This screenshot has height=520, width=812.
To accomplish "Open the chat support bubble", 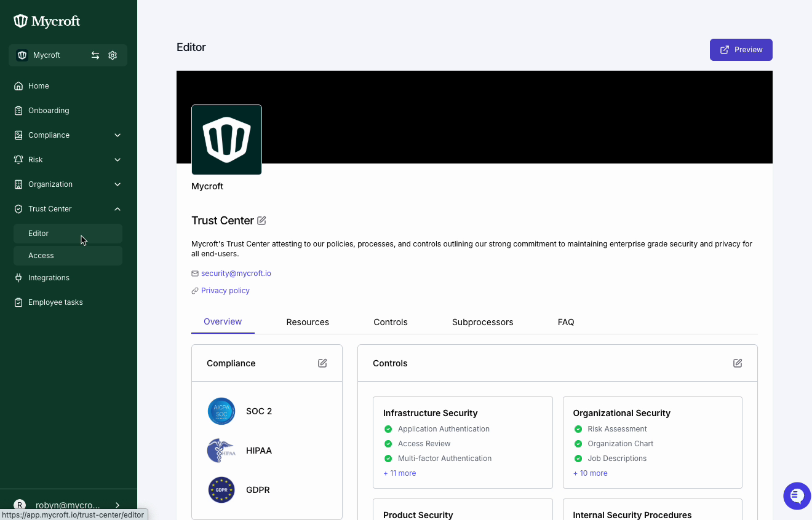I will [797, 495].
